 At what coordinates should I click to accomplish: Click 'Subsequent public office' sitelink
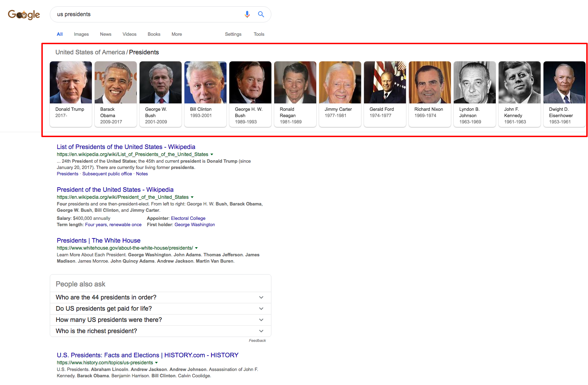pos(107,174)
